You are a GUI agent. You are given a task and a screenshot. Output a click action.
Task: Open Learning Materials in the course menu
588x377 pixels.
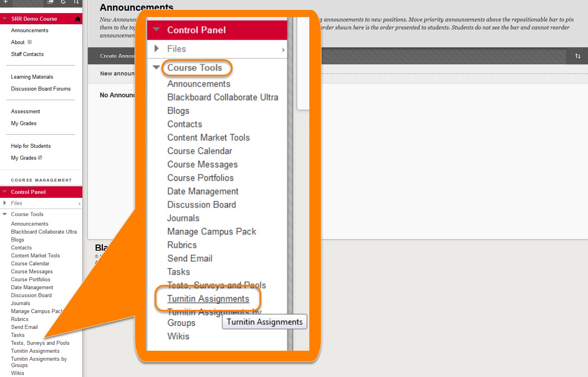32,77
